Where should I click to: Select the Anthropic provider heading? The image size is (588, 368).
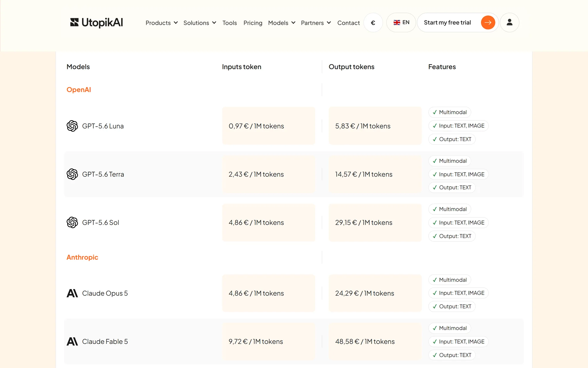82,257
